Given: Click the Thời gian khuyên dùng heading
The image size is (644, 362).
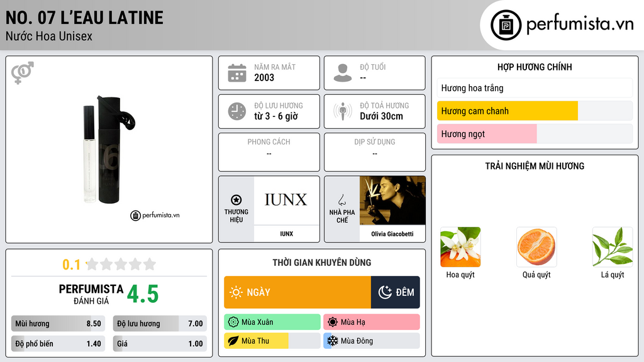Looking at the screenshot, I should pyautogui.click(x=322, y=263).
